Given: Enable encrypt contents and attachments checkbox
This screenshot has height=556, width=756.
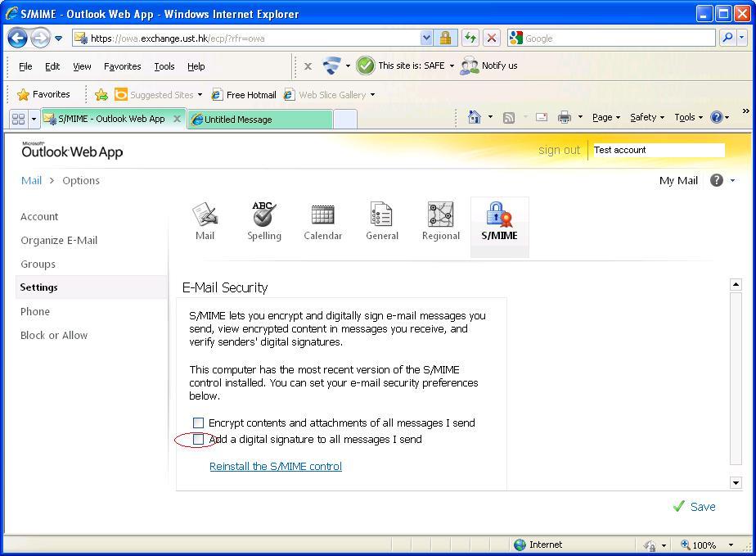Looking at the screenshot, I should coord(198,423).
